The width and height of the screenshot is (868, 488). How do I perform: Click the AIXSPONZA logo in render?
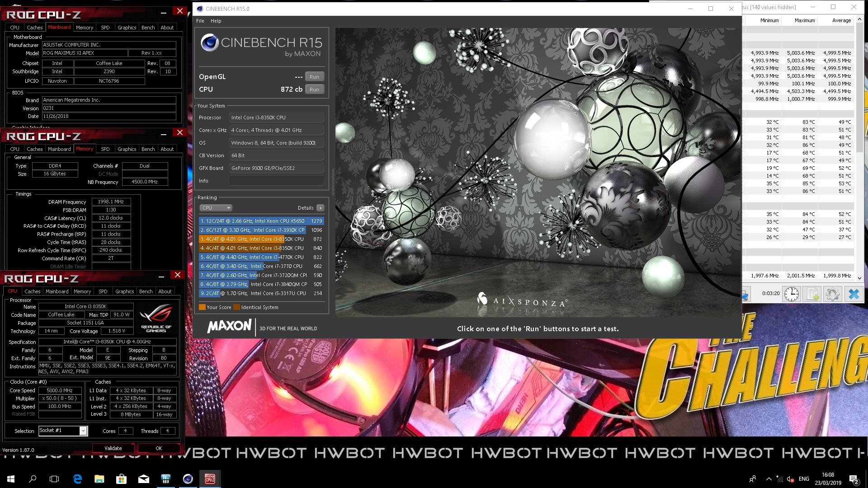coord(522,301)
